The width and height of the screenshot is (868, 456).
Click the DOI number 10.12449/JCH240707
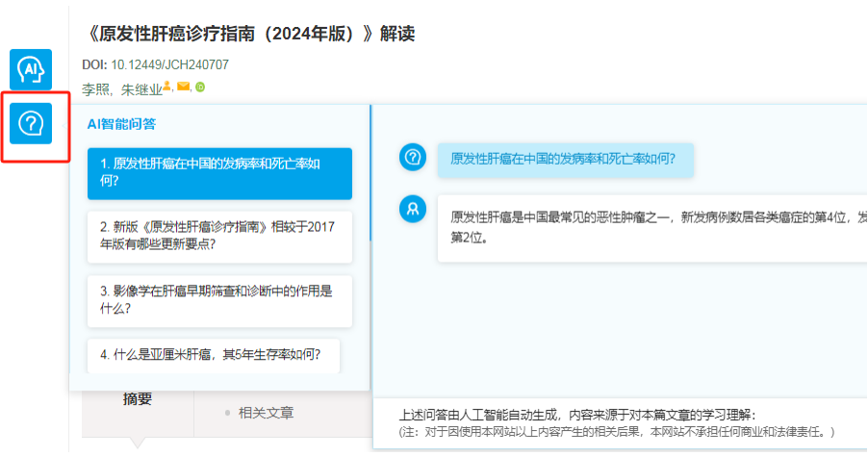coord(169,64)
